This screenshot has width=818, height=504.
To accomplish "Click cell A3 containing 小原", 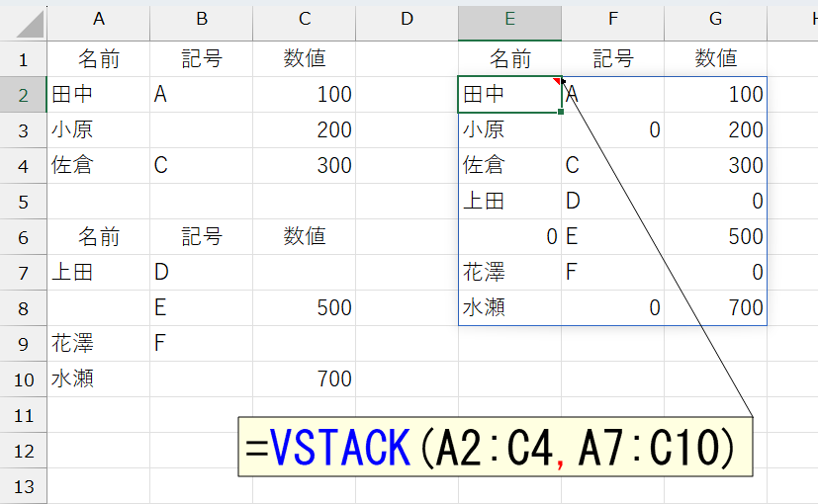I will [99, 130].
